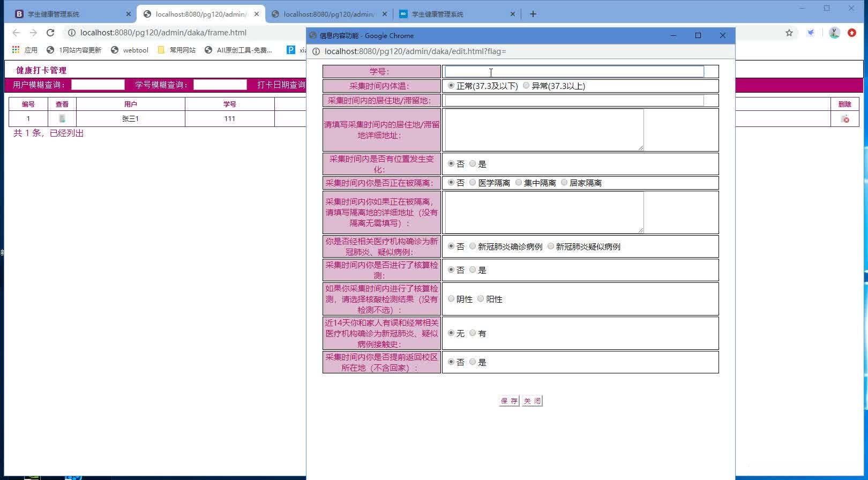Select 阴性 test result radio
This screenshot has height=480, width=868.
(451, 298)
